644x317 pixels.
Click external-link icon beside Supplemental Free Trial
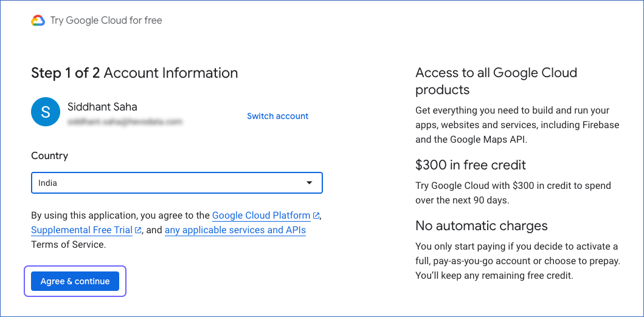138,231
